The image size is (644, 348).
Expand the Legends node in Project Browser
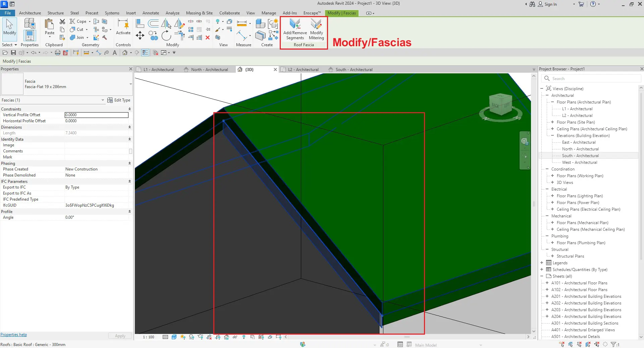[x=542, y=263]
